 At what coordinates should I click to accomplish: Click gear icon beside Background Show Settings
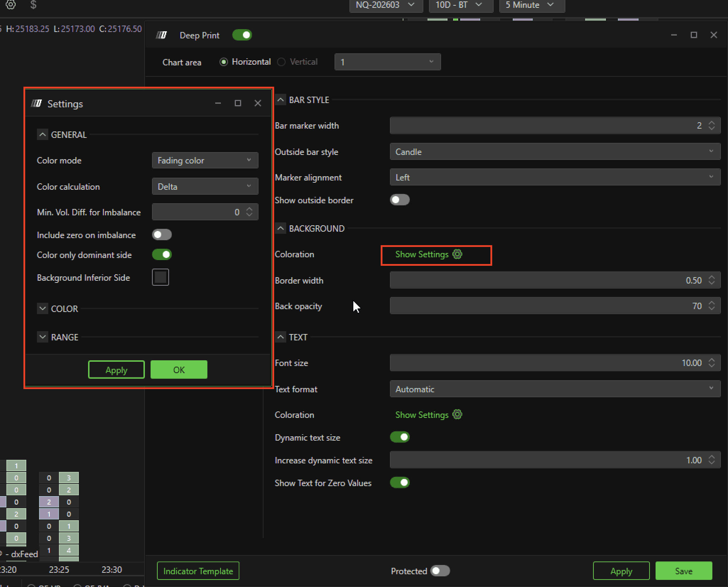pos(457,254)
